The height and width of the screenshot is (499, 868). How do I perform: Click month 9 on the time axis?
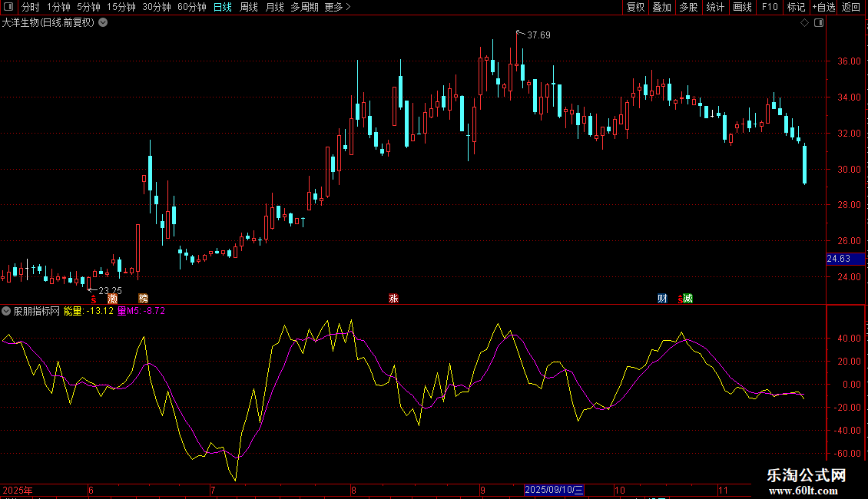click(x=482, y=490)
